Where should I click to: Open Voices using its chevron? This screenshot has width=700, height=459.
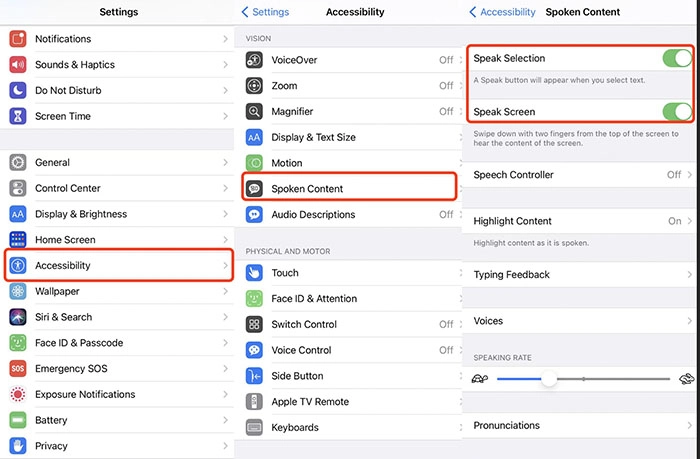pyautogui.click(x=690, y=321)
